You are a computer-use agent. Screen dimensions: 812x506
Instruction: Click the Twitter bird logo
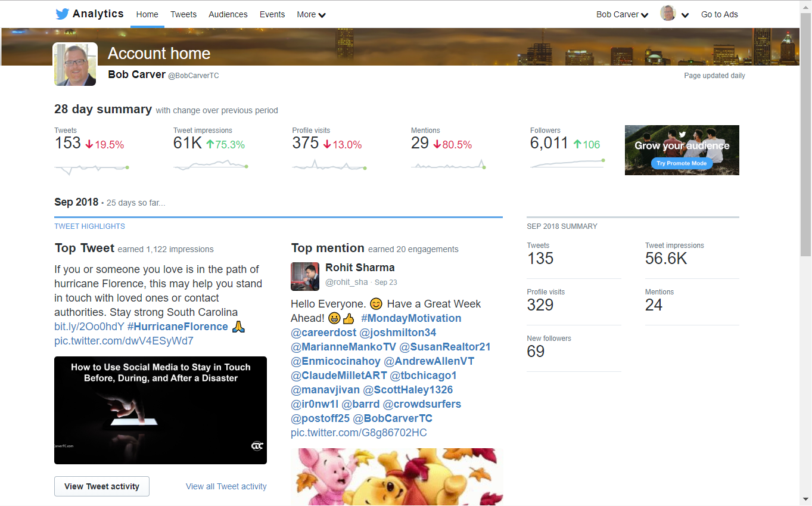click(x=62, y=14)
